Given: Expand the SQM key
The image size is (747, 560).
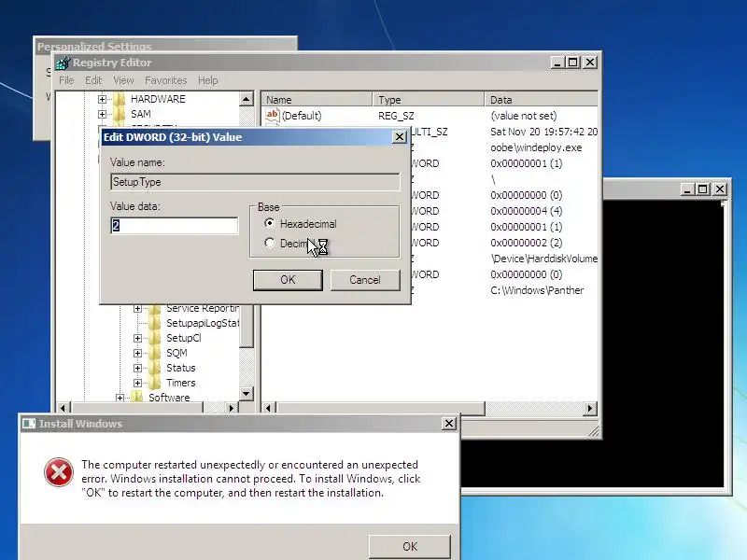Looking at the screenshot, I should tap(137, 354).
